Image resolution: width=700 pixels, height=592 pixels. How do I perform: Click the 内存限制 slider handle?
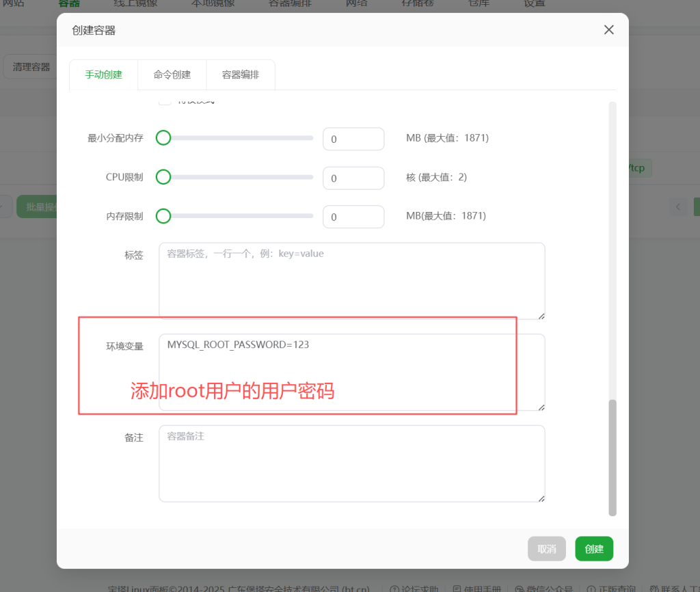pyautogui.click(x=163, y=216)
